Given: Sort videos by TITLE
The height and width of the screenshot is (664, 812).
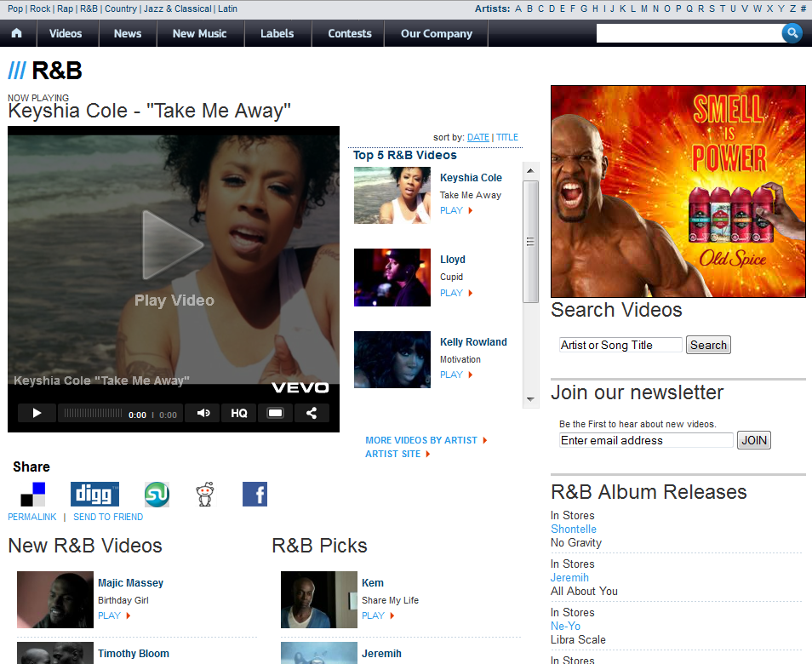Looking at the screenshot, I should pos(507,137).
